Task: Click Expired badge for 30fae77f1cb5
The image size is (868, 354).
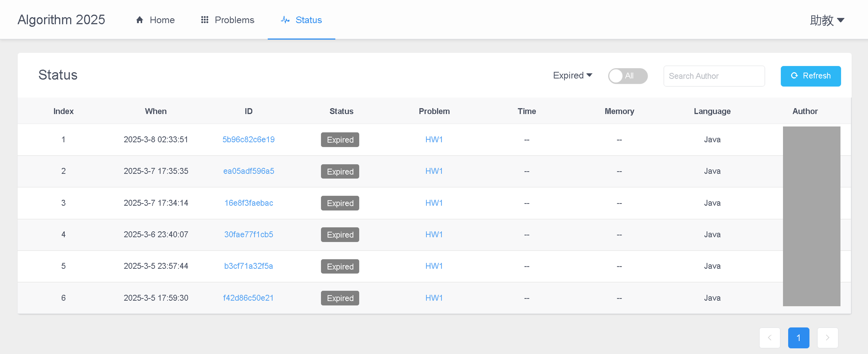Action: click(x=340, y=235)
